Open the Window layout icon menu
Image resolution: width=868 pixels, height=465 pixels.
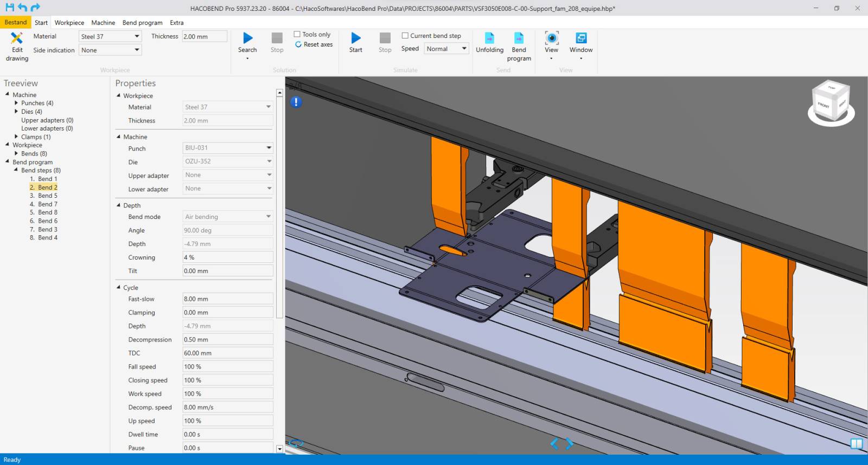[580, 38]
